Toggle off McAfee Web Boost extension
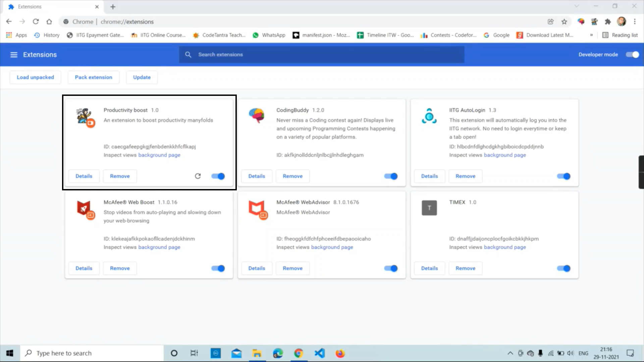 (218, 268)
